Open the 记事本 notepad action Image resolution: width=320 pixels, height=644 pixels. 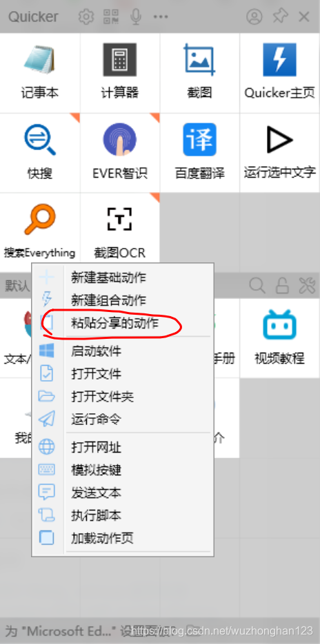click(40, 73)
